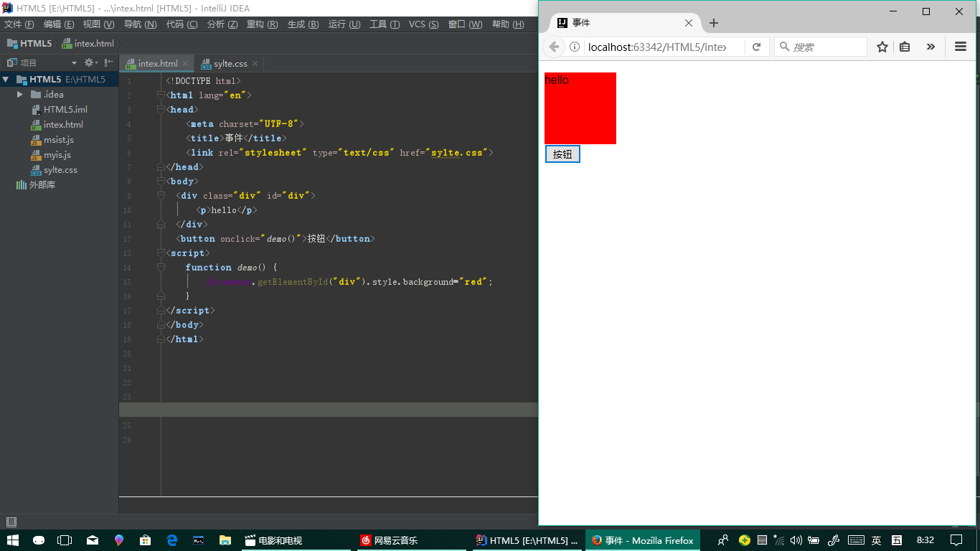Open the Firefox hamburger menu

coord(961,47)
